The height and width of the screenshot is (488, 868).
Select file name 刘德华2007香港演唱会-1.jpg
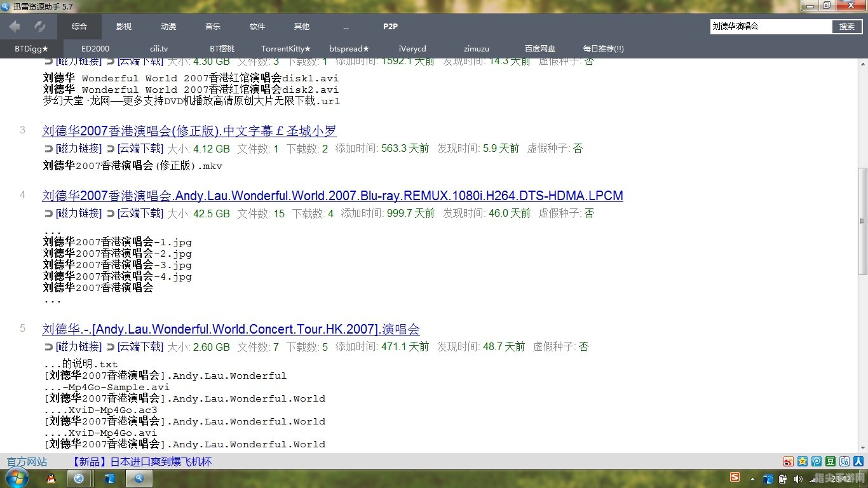118,242
